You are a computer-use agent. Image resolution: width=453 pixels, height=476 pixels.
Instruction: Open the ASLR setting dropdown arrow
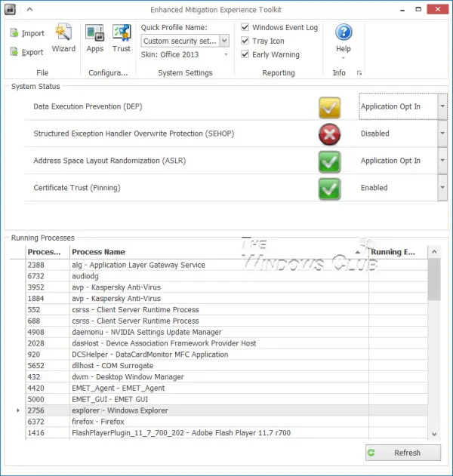point(442,160)
